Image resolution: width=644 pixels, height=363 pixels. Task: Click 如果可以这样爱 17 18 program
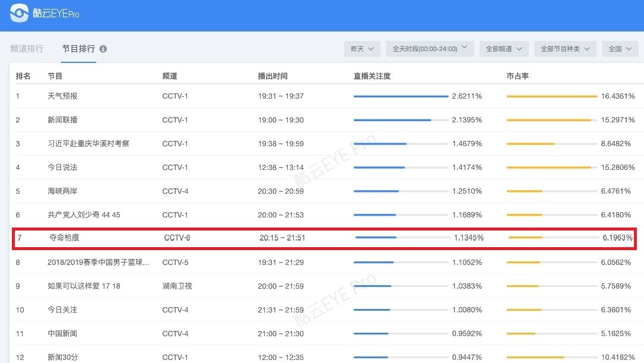click(x=84, y=286)
